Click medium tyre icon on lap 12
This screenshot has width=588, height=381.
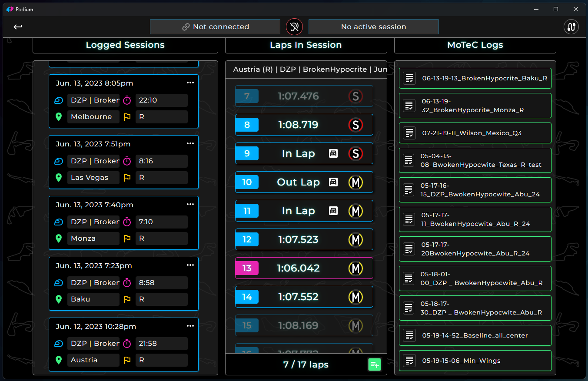[x=355, y=239]
